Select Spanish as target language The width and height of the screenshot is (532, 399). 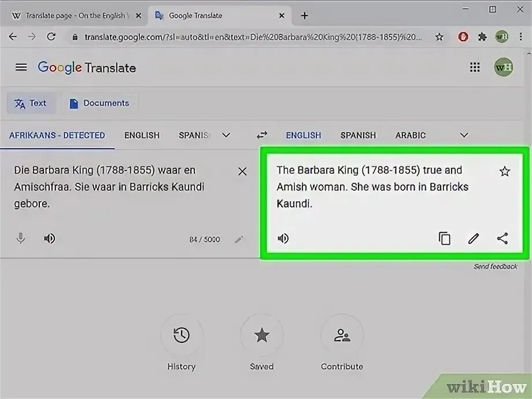pyautogui.click(x=359, y=135)
